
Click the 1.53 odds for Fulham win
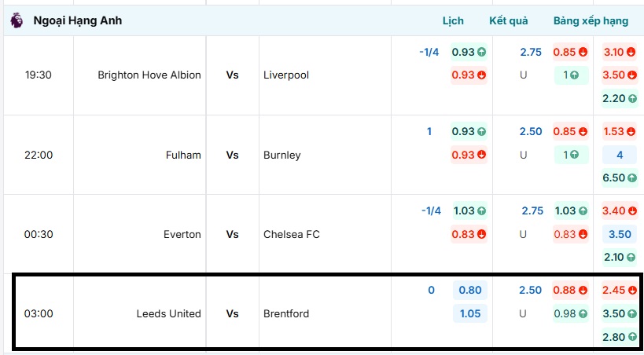pyautogui.click(x=620, y=132)
